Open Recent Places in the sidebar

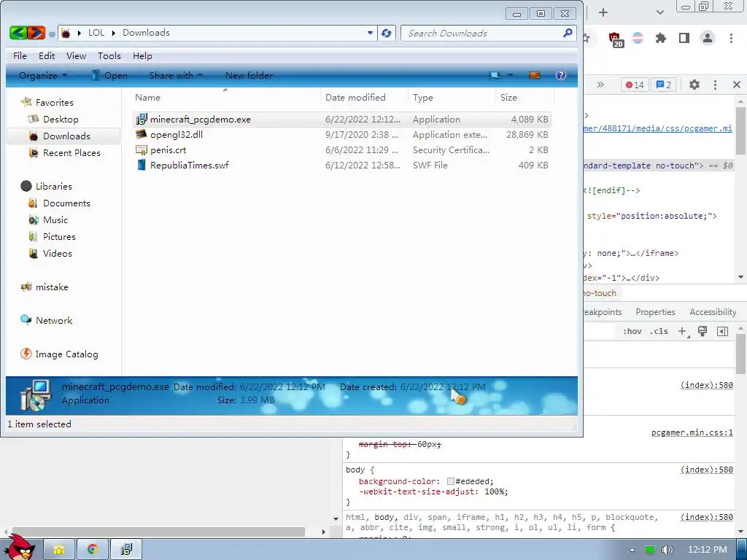[x=71, y=153]
